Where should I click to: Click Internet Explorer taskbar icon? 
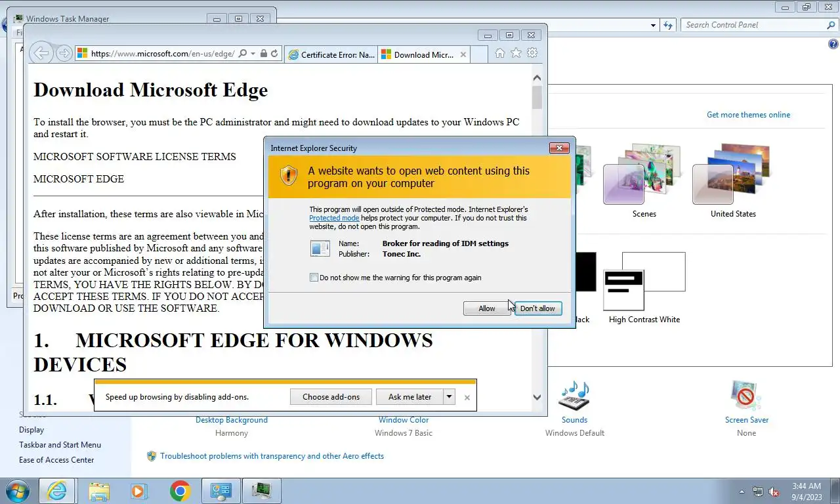click(x=56, y=491)
